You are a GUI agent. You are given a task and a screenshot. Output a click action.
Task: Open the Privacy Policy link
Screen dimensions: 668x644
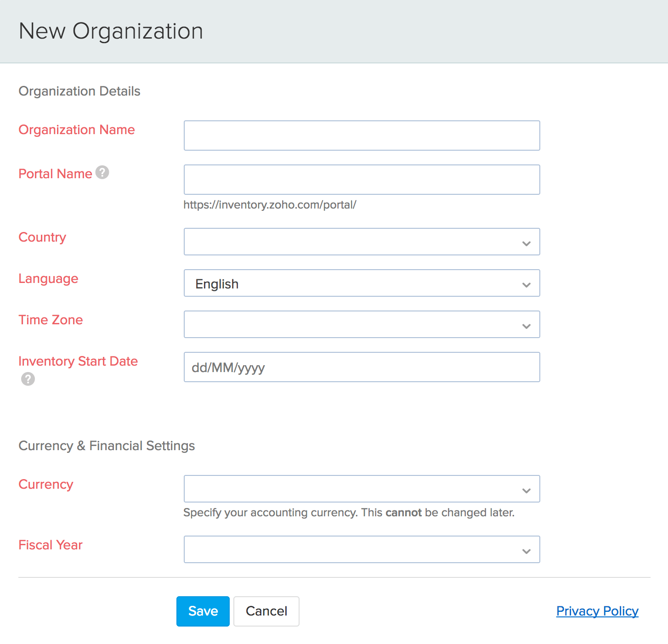[x=597, y=611]
